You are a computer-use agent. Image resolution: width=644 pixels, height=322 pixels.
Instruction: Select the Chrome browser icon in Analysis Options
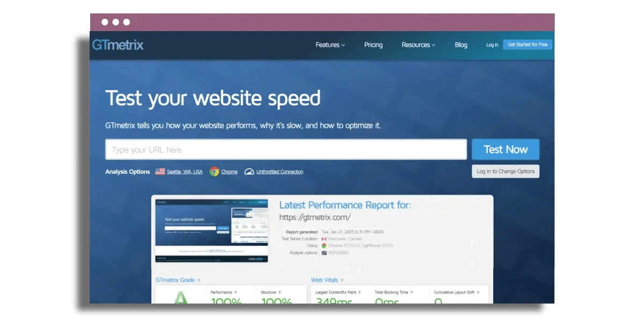pos(214,171)
